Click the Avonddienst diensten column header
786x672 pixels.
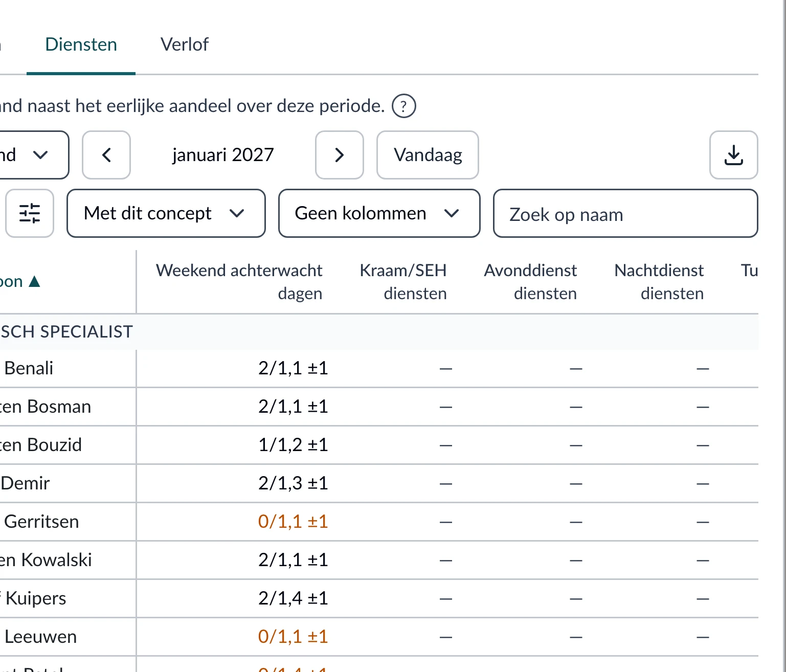coord(530,282)
